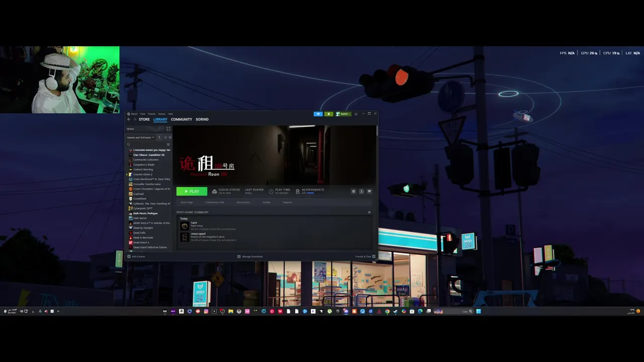Open the advanced filter icon beside search
The image size is (644, 362).
point(168,144)
